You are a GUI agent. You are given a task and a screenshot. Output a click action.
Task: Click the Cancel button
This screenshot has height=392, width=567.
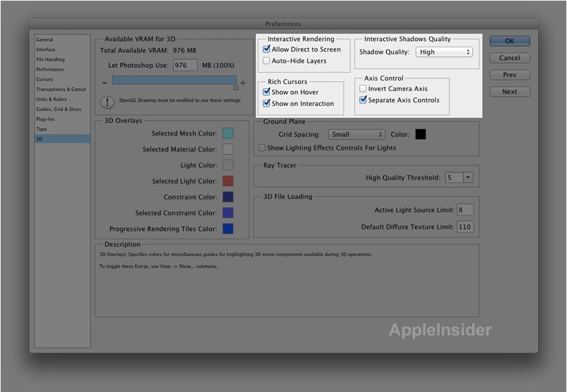click(510, 58)
